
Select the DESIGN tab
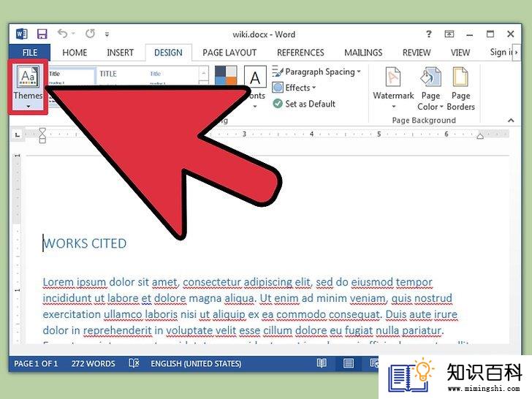click(x=168, y=53)
